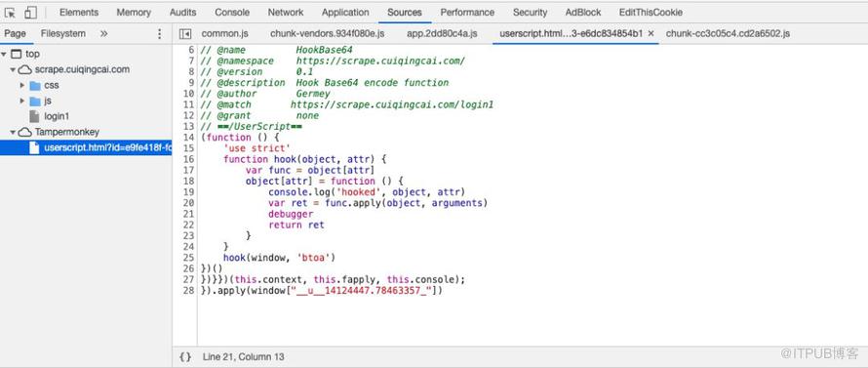Open the Filesystem navigator tab
Image resolution: width=868 pixels, height=368 pixels.
63,34
